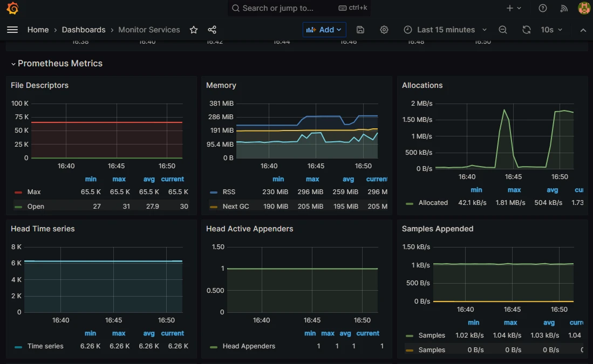Screen dimensions: 593x364
Task: Star the Monitor Services dashboard
Action: pyautogui.click(x=194, y=30)
